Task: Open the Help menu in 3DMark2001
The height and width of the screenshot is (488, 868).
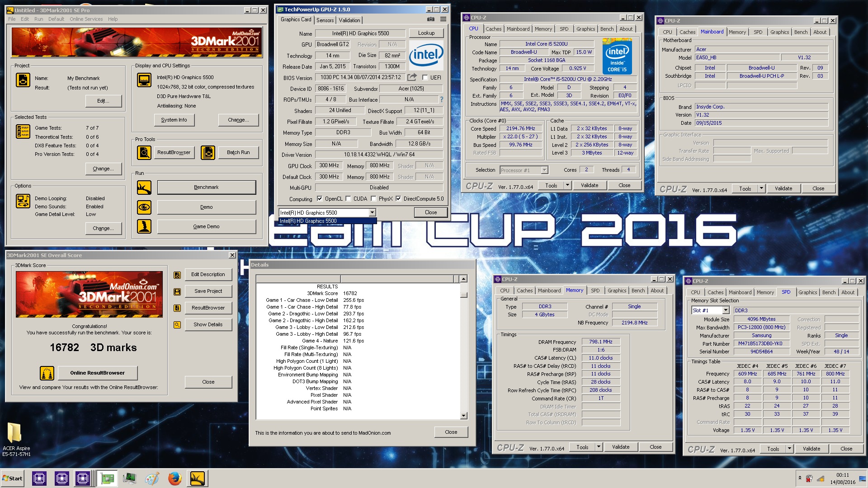Action: pos(113,19)
